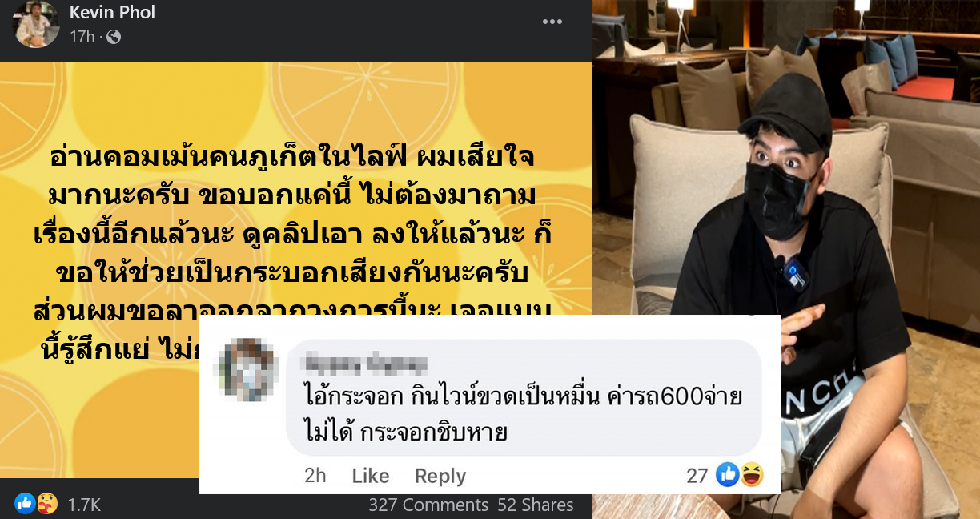Click the blue like reaction icon under post
The image size is (980, 519).
25,504
